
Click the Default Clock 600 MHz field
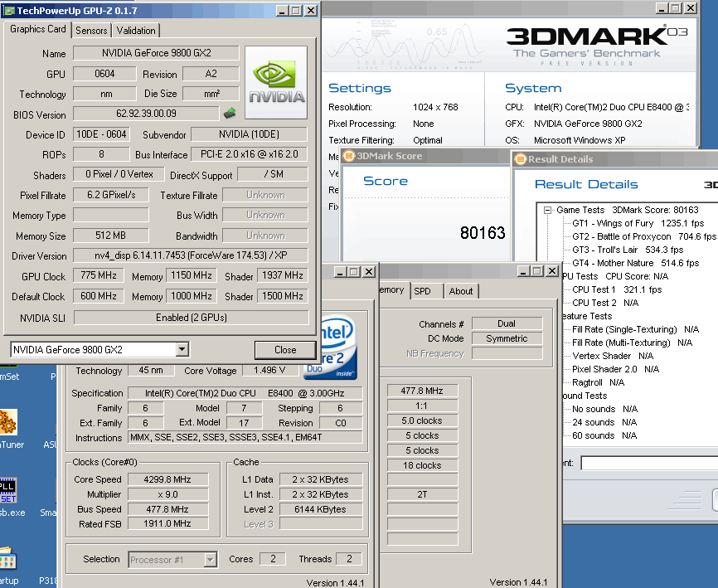click(99, 296)
